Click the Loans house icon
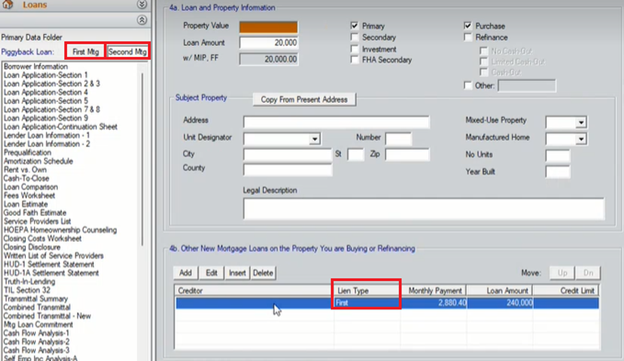Image resolution: width=624 pixels, height=361 pixels. [8, 4]
